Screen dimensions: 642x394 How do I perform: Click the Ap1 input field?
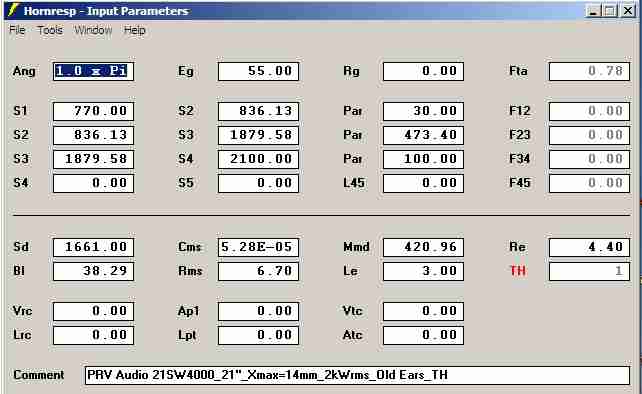[258, 311]
